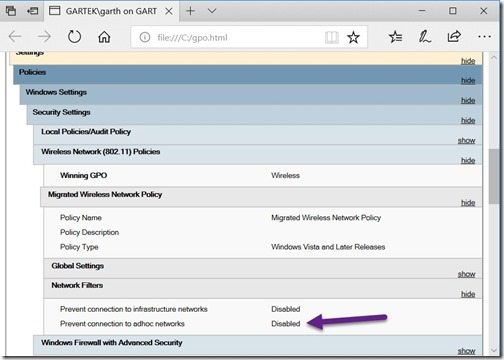Minimize the browser window
The width and height of the screenshot is (504, 360).
point(422,11)
